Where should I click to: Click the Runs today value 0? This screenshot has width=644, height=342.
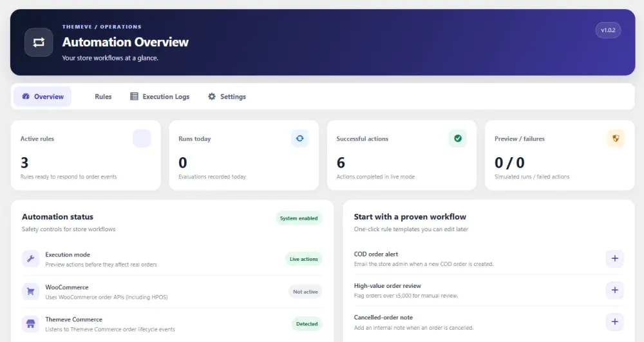tap(183, 163)
